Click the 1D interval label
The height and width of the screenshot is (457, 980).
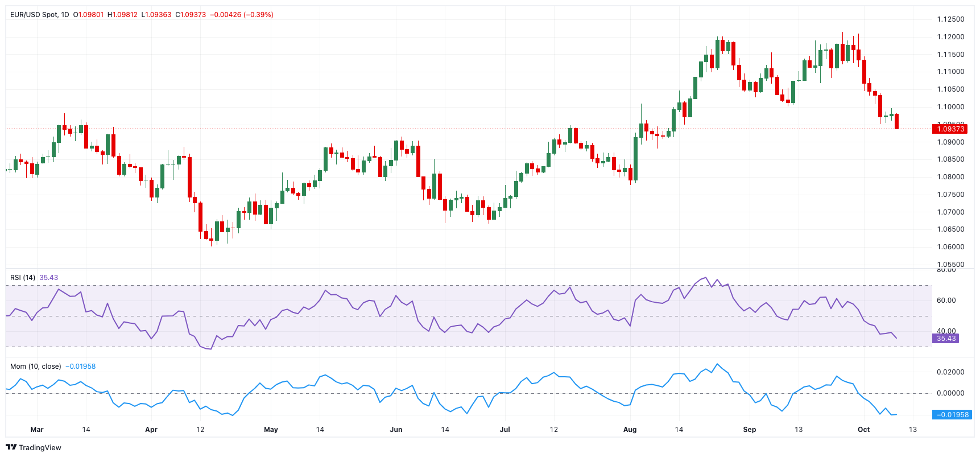point(65,15)
